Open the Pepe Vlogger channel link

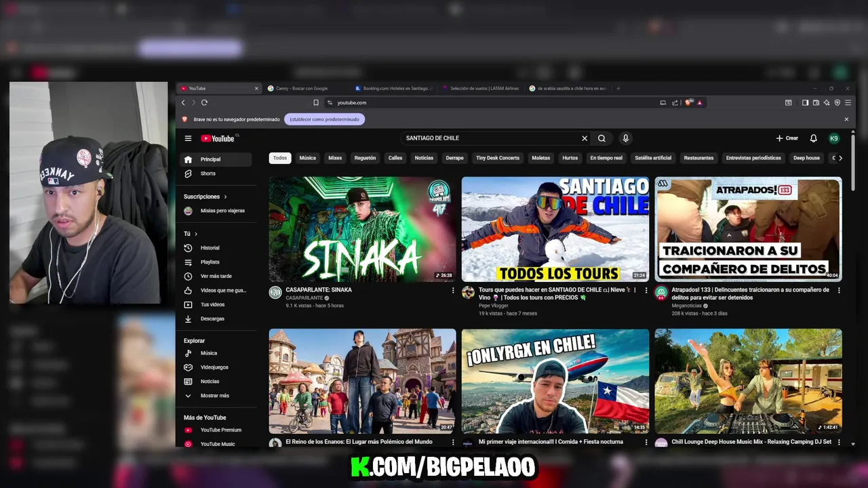point(494,306)
